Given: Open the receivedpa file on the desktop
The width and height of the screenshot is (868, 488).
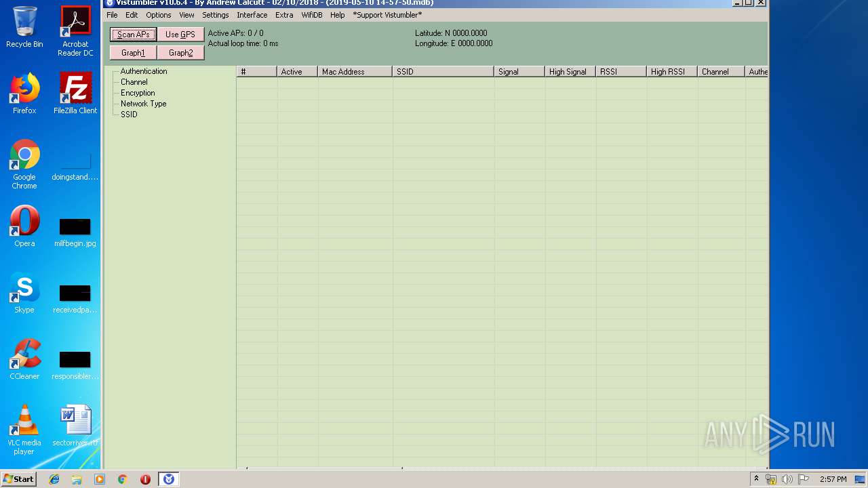Looking at the screenshot, I should (x=75, y=300).
